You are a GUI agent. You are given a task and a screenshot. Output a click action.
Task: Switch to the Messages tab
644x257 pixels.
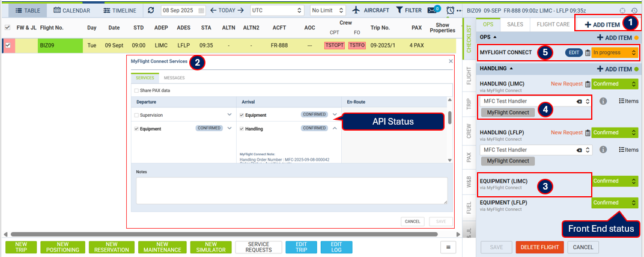click(x=174, y=78)
